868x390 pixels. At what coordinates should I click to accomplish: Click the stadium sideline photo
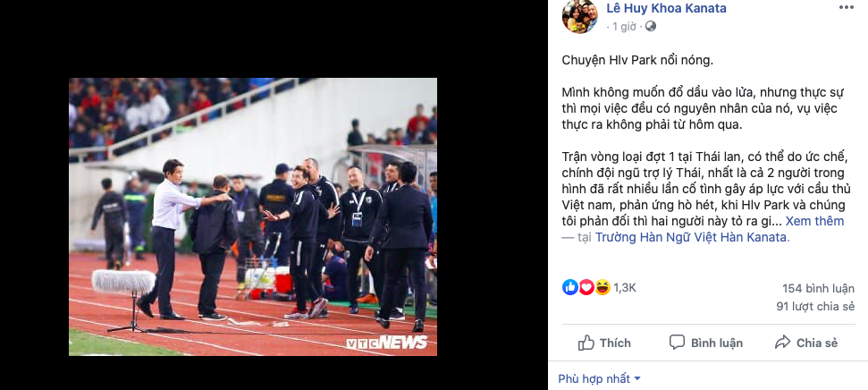click(x=253, y=216)
